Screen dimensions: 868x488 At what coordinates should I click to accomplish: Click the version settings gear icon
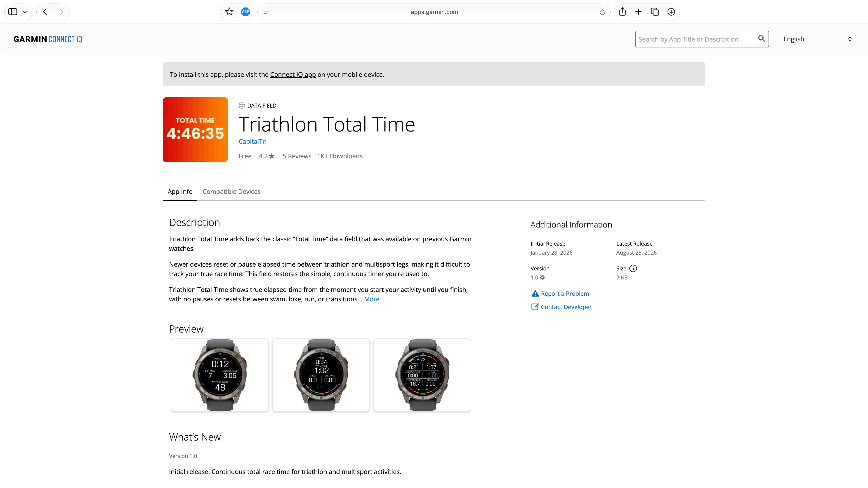pyautogui.click(x=542, y=277)
